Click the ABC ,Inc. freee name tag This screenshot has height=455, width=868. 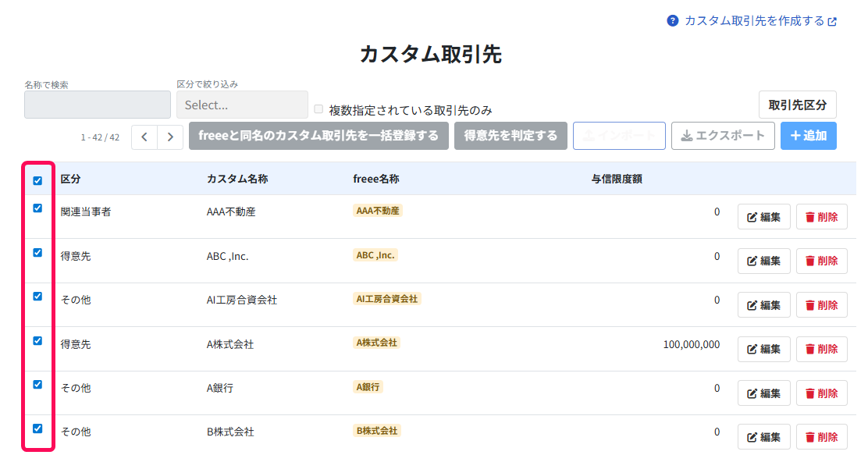coord(375,255)
